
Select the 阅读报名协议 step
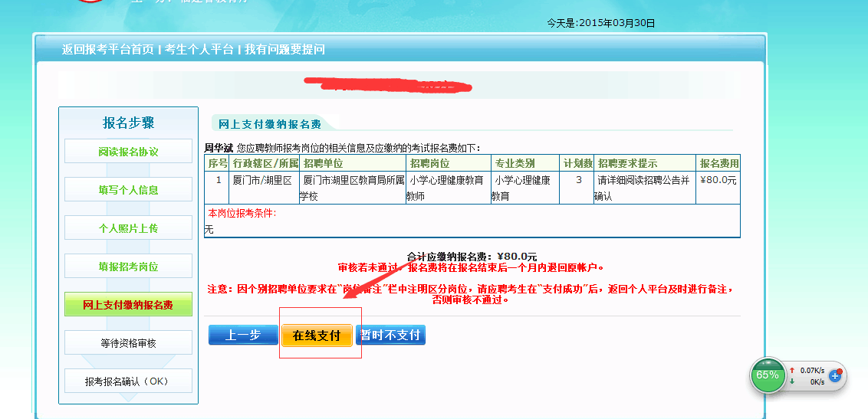128,152
